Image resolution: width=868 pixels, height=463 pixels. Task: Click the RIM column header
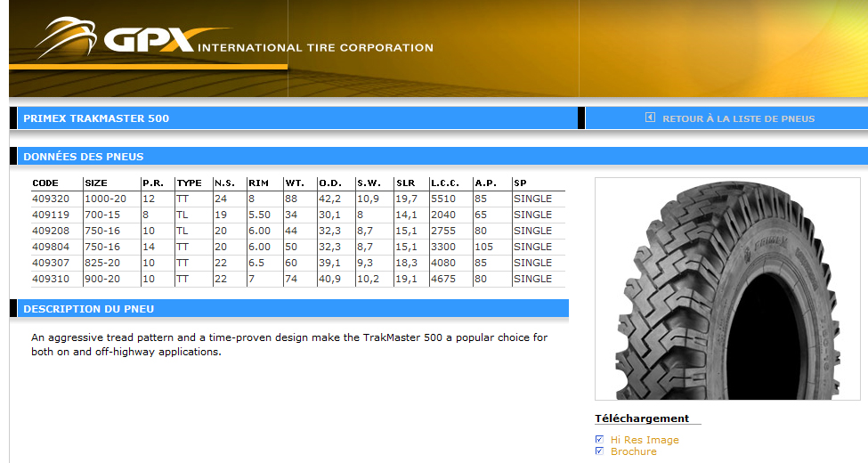click(258, 183)
